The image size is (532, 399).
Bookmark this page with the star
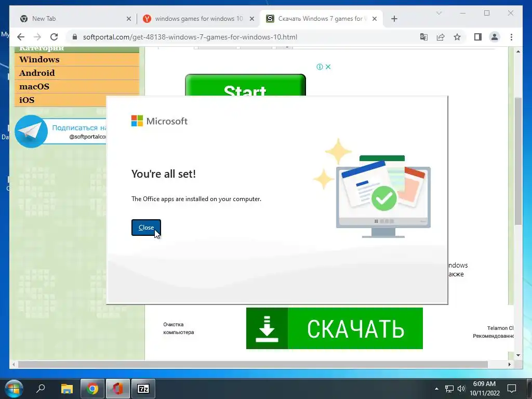[457, 37]
